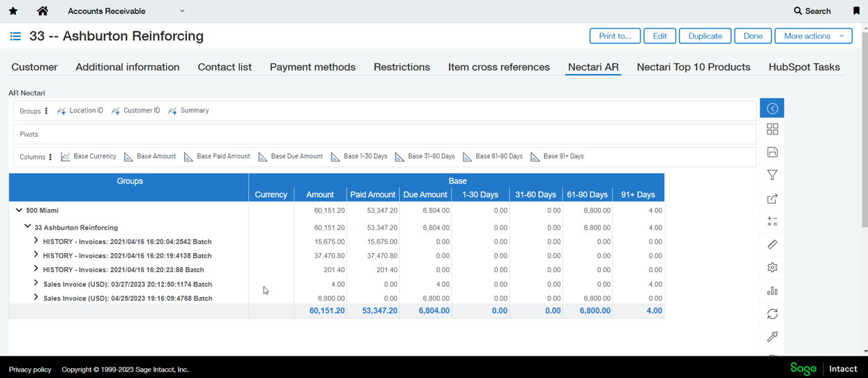Open the settings gear icon in sidebar
Image resolution: width=868 pixels, height=378 pixels.
click(772, 268)
